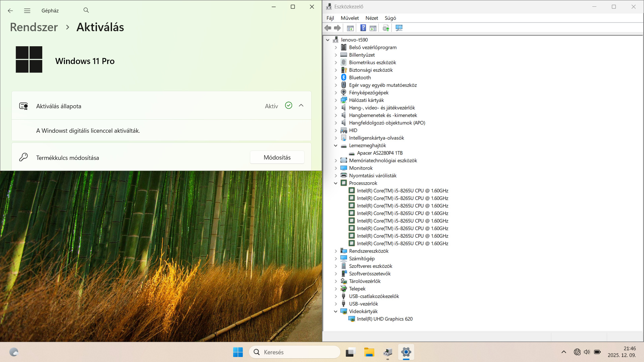Click the show/hide action pane toolbar icon
644x362 pixels.
click(373, 28)
